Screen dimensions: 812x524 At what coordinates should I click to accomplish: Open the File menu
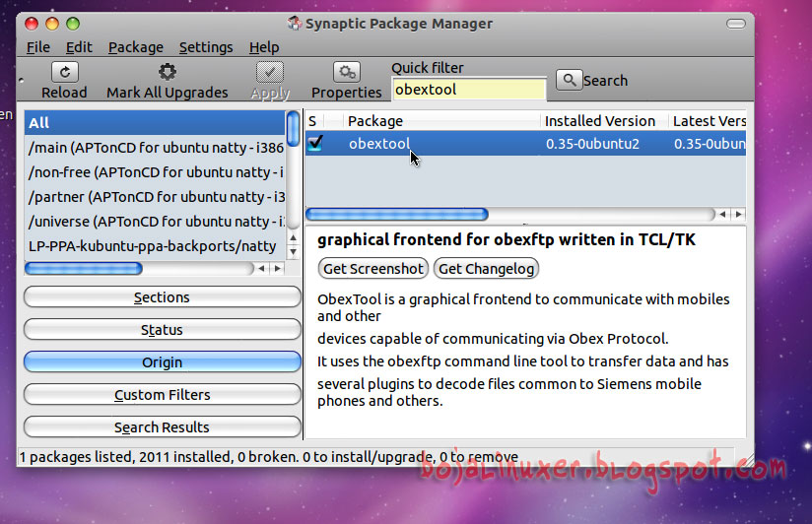(38, 47)
